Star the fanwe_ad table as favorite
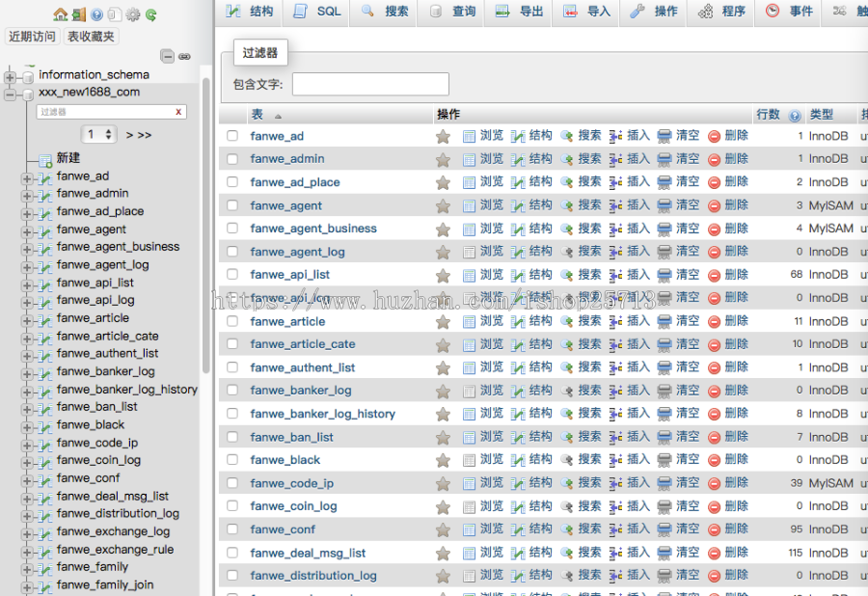The image size is (868, 596). [x=443, y=136]
